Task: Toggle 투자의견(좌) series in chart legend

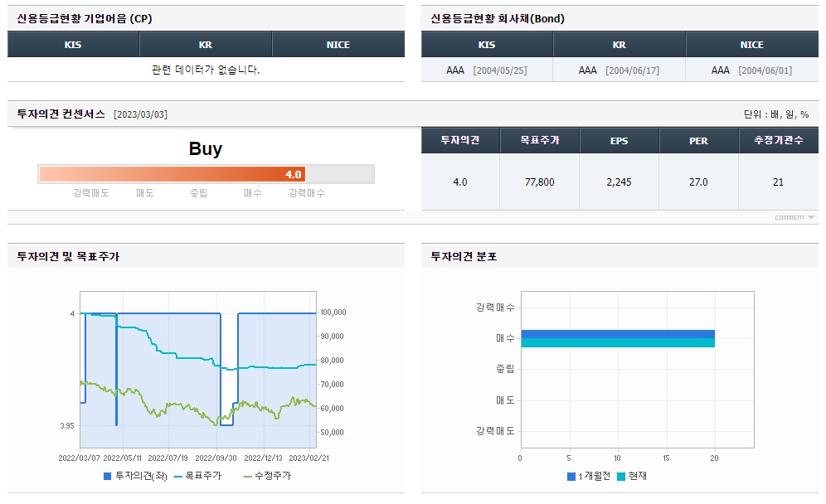Action: (x=135, y=476)
